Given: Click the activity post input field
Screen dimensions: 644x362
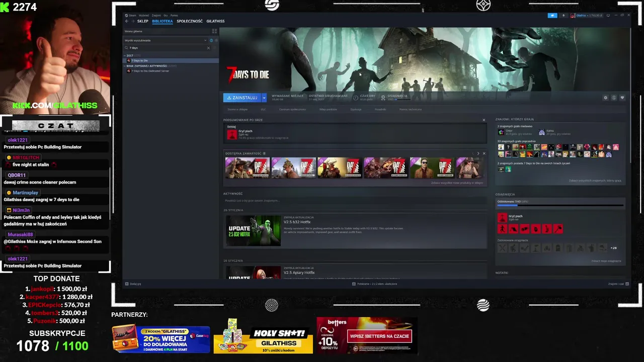Looking at the screenshot, I should [355, 201].
